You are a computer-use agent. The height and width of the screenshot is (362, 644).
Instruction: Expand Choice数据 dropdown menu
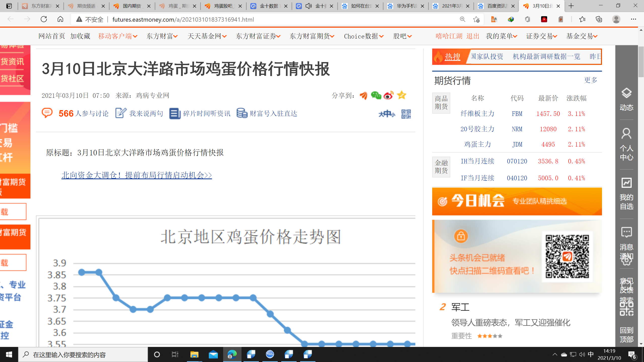point(364,36)
